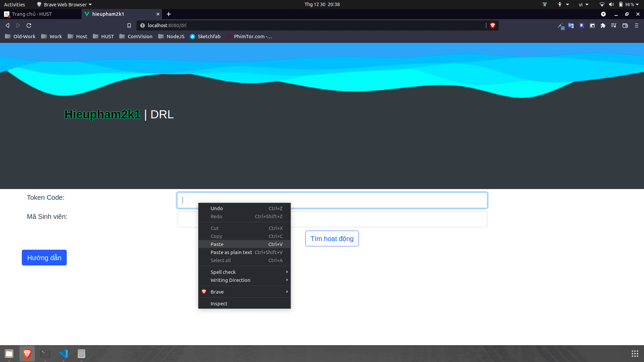This screenshot has width=644, height=362.
Task: Open the browser hamburger menu
Action: pos(636,25)
